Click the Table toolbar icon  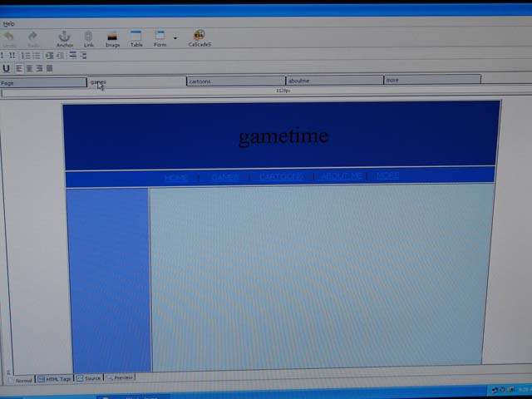pyautogui.click(x=136, y=37)
